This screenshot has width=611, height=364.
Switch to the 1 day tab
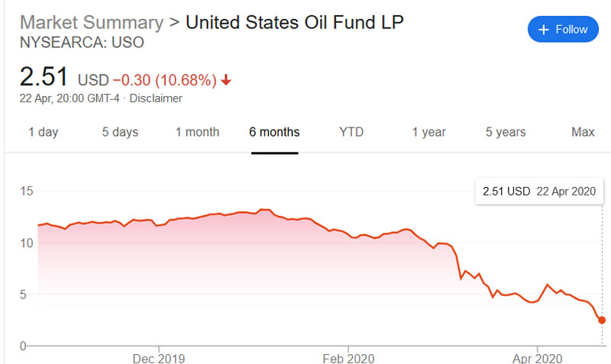click(44, 132)
